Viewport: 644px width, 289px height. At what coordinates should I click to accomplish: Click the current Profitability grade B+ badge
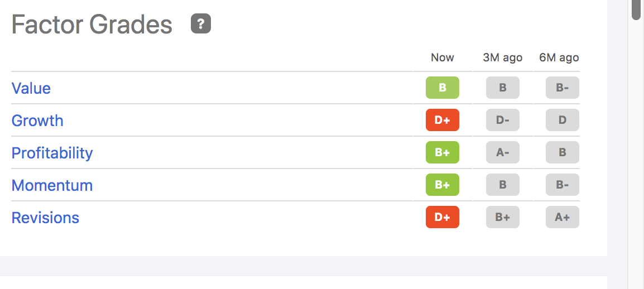443,152
